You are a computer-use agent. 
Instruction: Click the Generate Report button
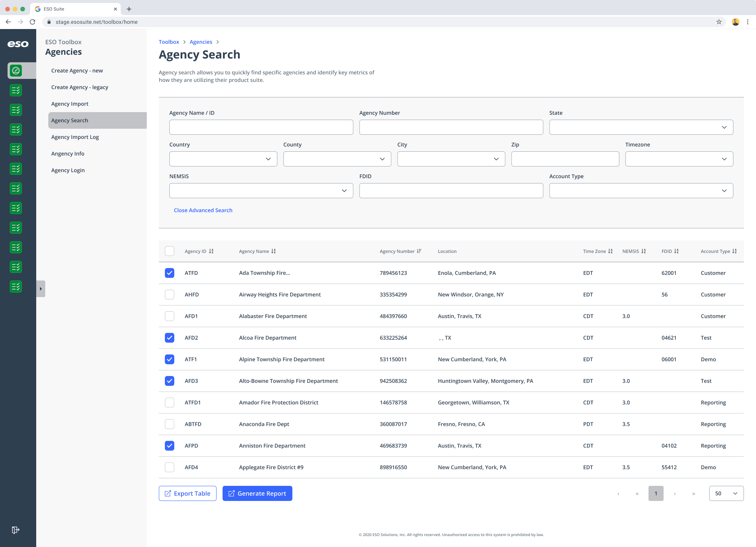click(257, 494)
